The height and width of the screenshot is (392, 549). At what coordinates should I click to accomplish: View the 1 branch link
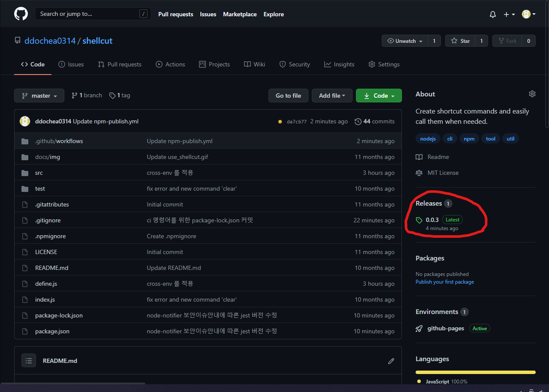click(87, 95)
